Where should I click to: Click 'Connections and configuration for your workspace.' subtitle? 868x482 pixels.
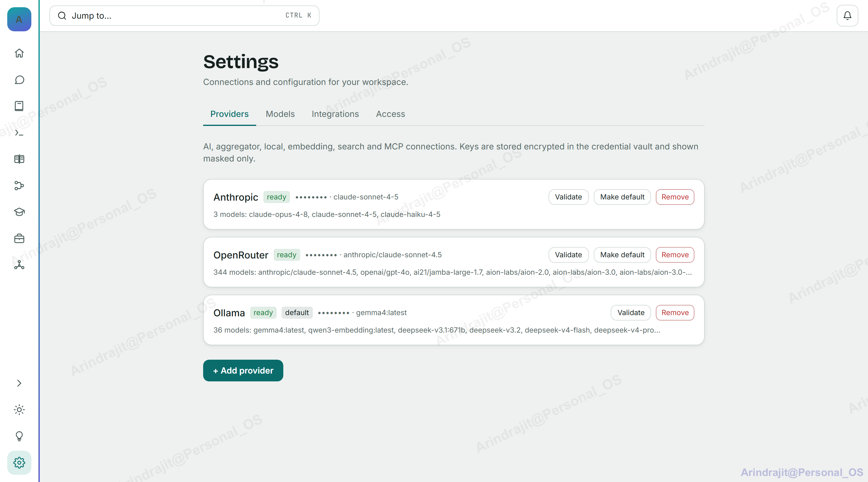[306, 82]
